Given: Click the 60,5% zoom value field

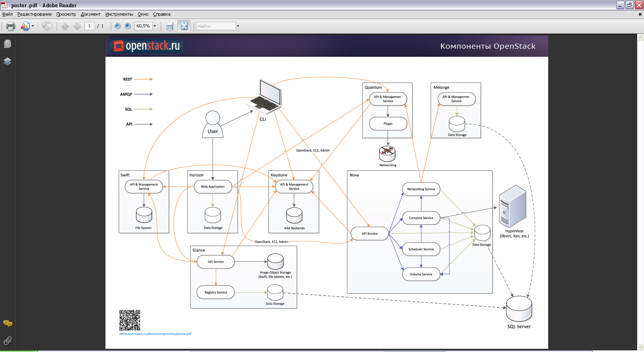Looking at the screenshot, I should (143, 26).
